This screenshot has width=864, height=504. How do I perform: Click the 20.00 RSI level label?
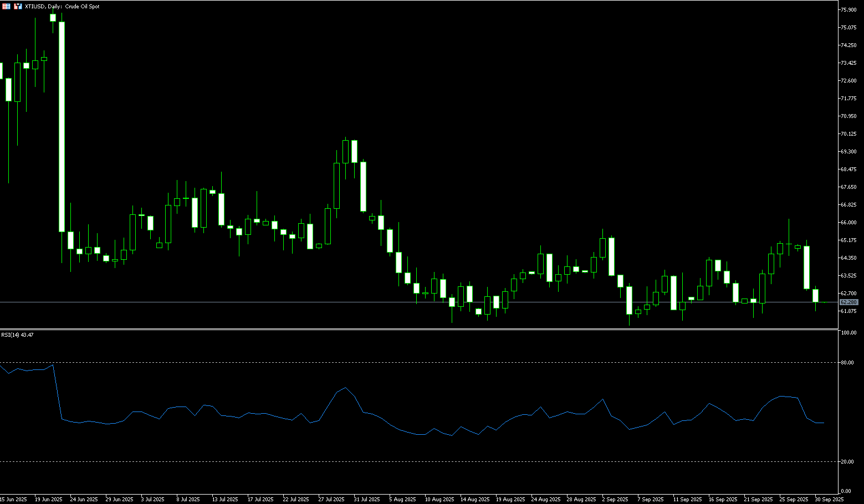(x=847, y=462)
